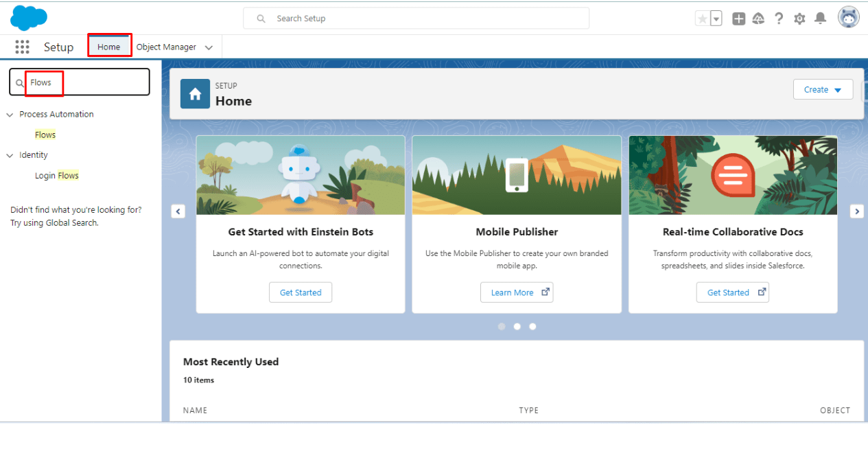The image size is (868, 462).
Task: Click the Real-time Collaborative Docs title
Action: (733, 232)
